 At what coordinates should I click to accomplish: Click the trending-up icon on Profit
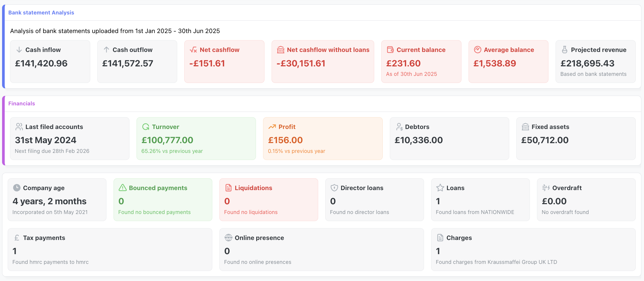pos(272,127)
